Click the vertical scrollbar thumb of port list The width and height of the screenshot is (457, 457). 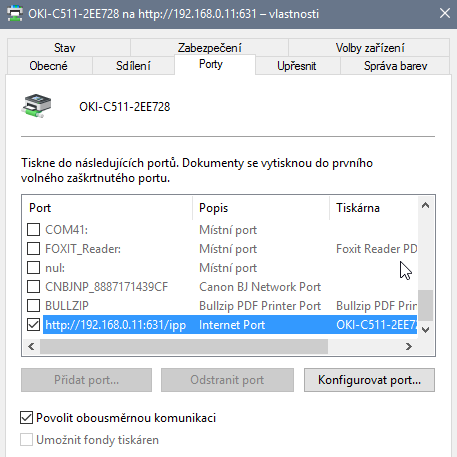pos(425,305)
